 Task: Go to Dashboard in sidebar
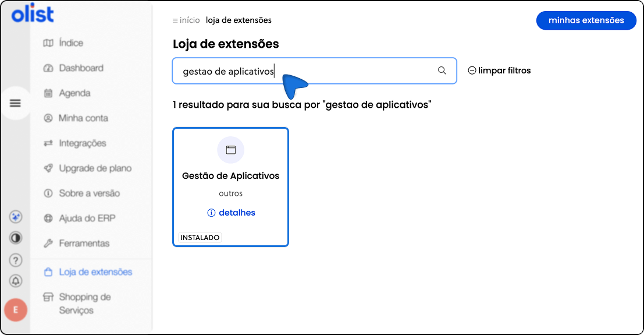click(80, 68)
